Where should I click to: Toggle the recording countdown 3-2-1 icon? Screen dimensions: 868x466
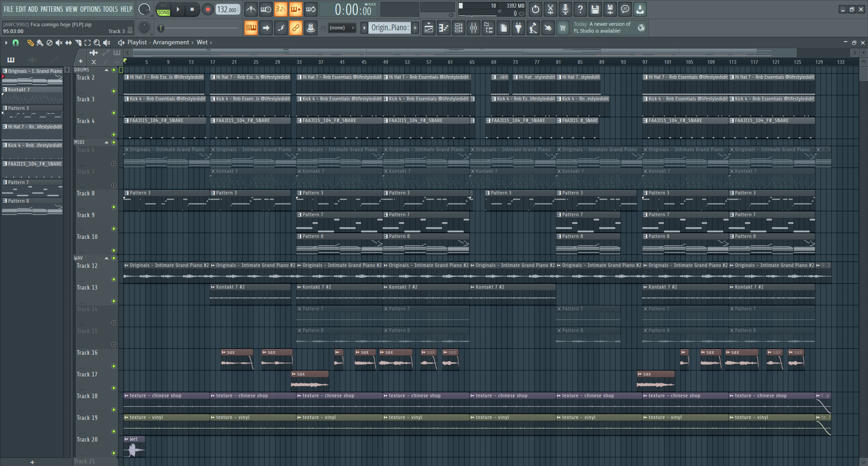point(281,9)
